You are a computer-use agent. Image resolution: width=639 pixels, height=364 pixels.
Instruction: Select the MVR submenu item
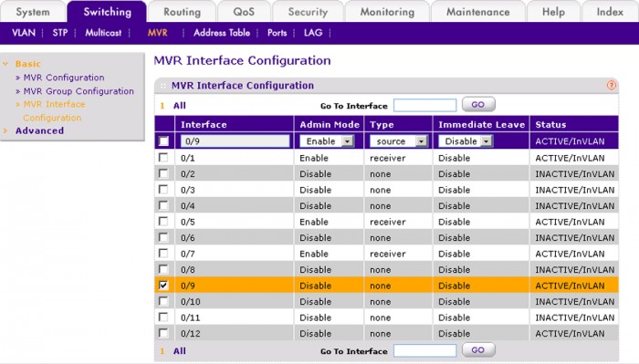[x=157, y=33]
